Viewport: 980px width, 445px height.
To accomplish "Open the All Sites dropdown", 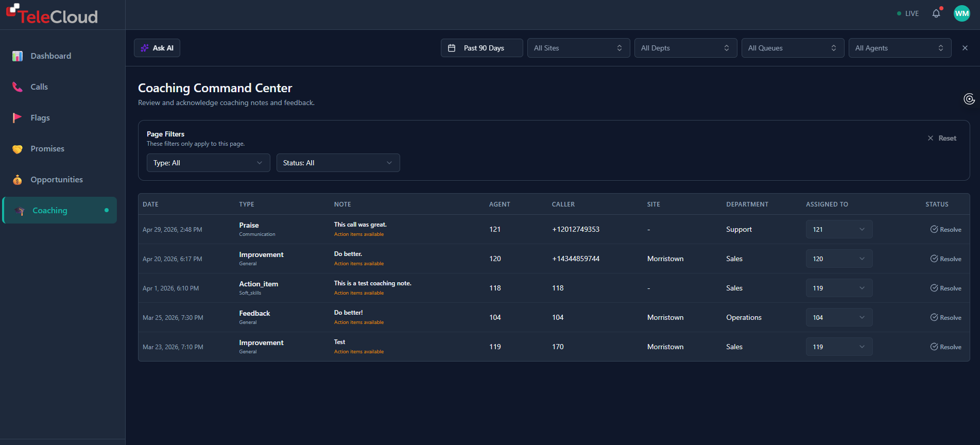I will coord(578,48).
